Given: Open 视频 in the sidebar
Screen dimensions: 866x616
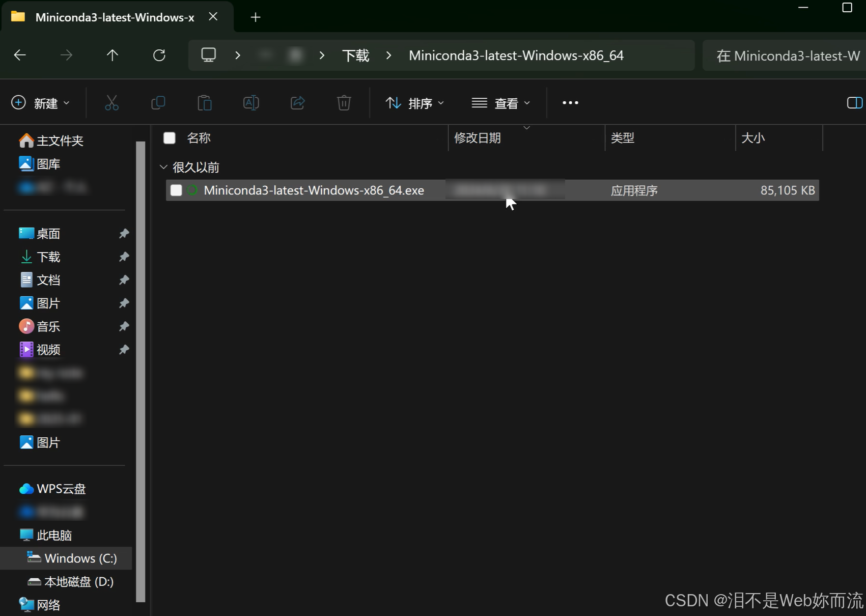Looking at the screenshot, I should [x=40, y=350].
